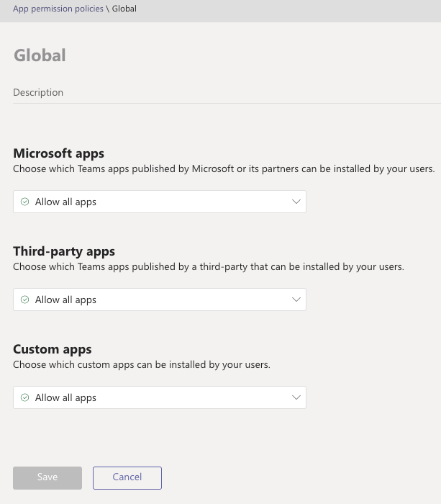Image resolution: width=441 pixels, height=504 pixels.
Task: Click the Custom apps helper description text
Action: tap(142, 365)
